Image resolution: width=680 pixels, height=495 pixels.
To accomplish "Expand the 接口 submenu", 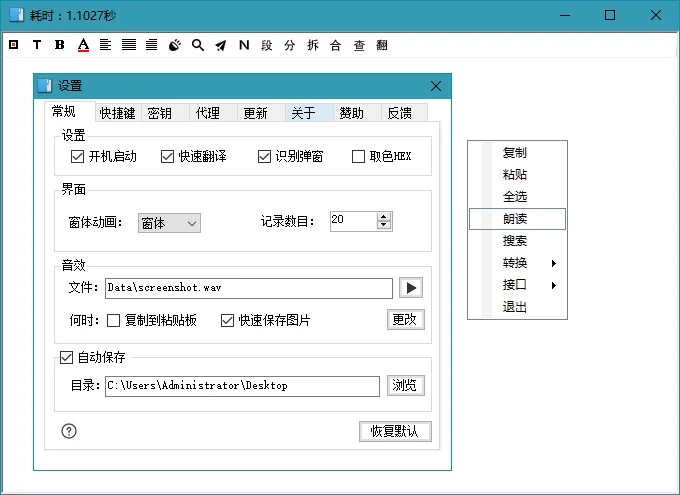I will [517, 285].
